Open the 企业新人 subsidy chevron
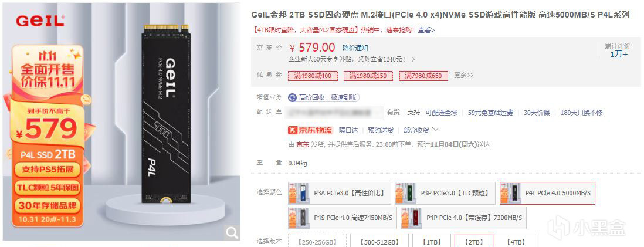The image size is (644, 247). pos(413,59)
